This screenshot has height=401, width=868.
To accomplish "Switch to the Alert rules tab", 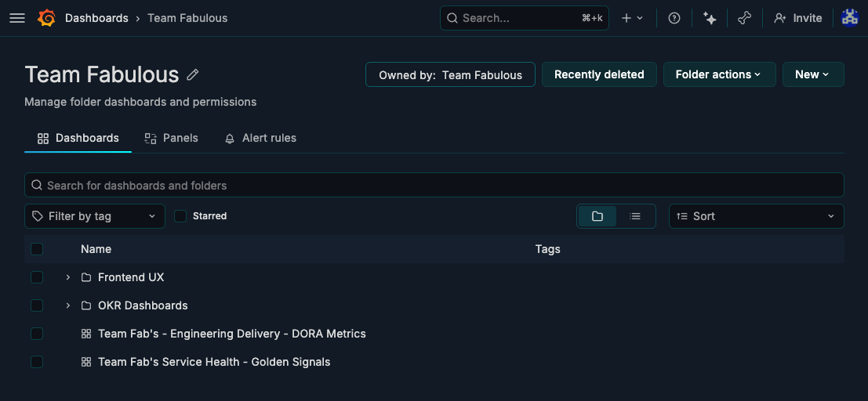I will pos(260,138).
